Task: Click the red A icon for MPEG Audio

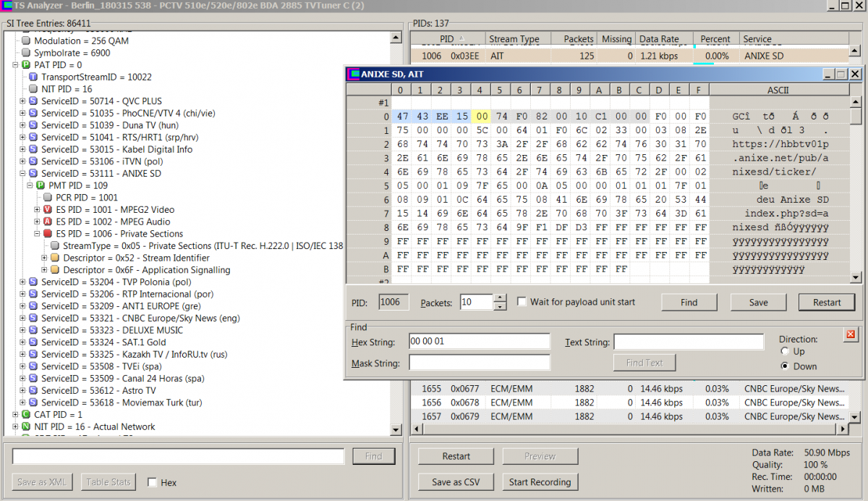Action: (48, 222)
